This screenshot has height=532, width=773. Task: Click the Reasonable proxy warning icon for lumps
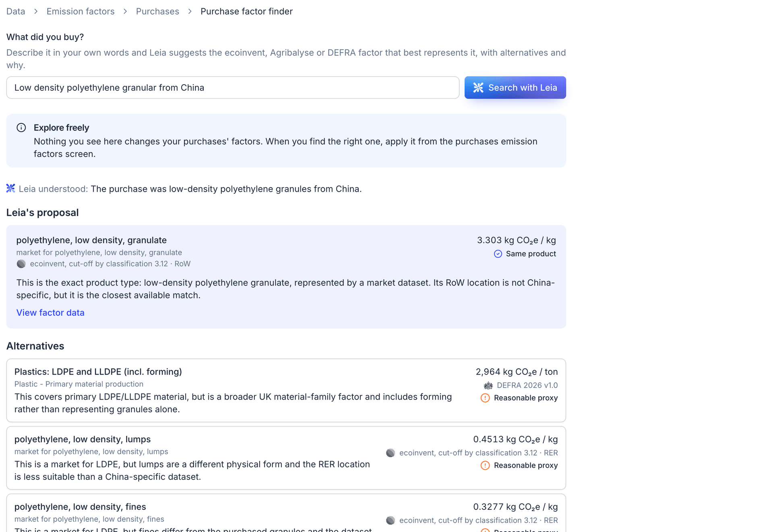pos(485,466)
